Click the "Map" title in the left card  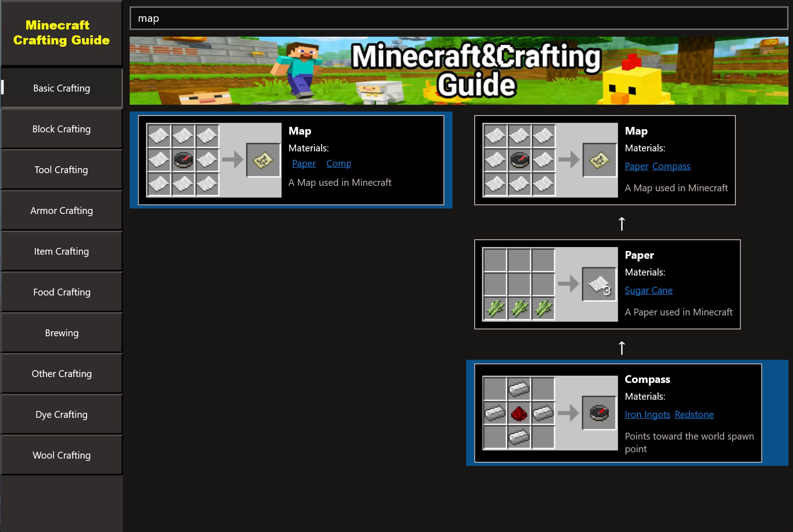300,131
